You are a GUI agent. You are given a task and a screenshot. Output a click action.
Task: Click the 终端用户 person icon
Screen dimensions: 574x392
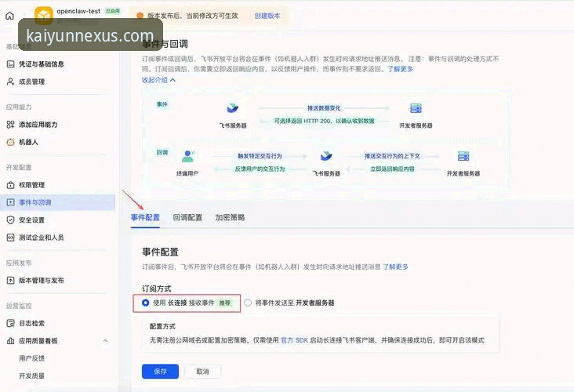pyautogui.click(x=187, y=156)
